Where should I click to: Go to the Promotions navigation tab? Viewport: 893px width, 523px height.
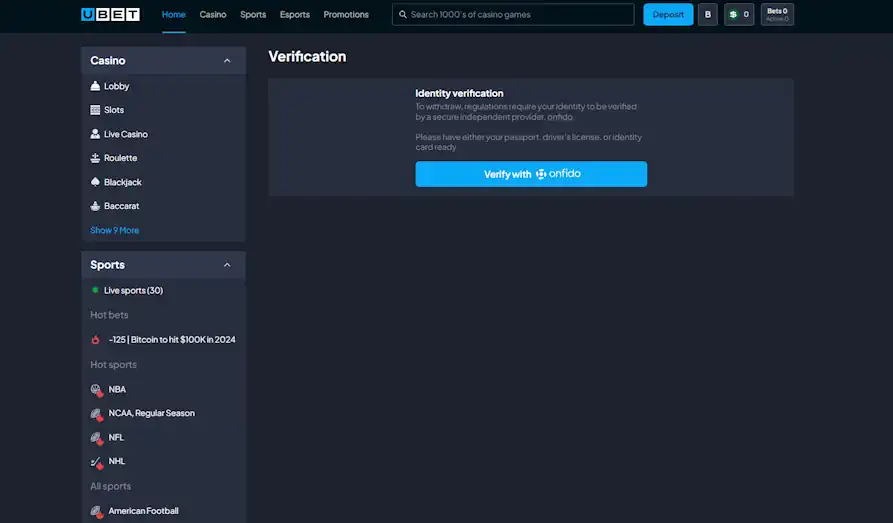click(346, 15)
